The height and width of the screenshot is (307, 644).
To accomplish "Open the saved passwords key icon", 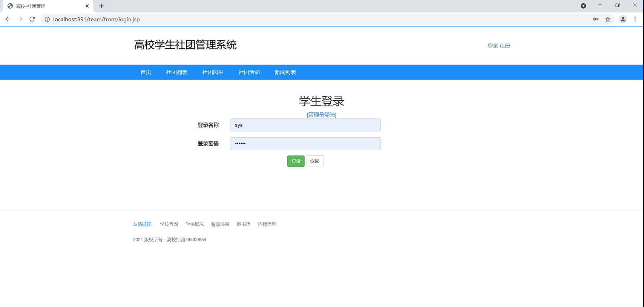I will (596, 19).
